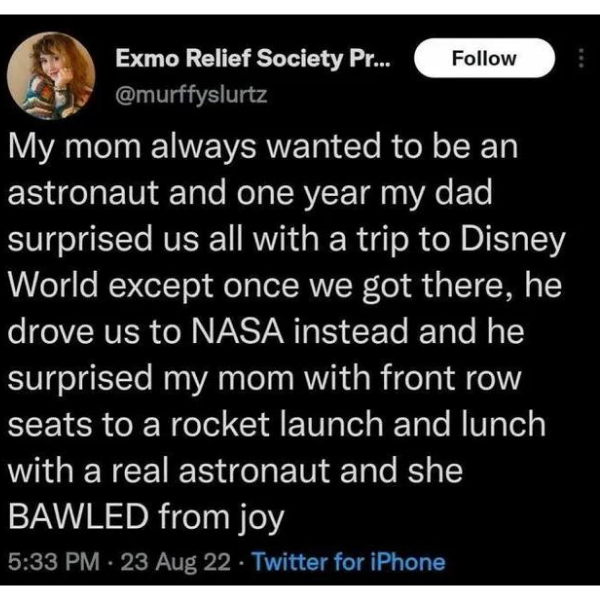
Task: Click the capitalized word BAWLED
Action: [x=78, y=516]
